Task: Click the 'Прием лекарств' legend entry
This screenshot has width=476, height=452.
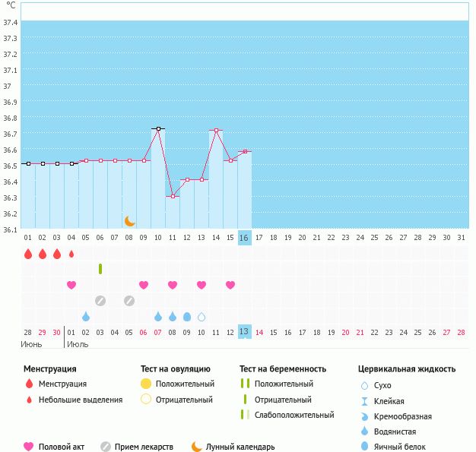Action: pyautogui.click(x=137, y=447)
